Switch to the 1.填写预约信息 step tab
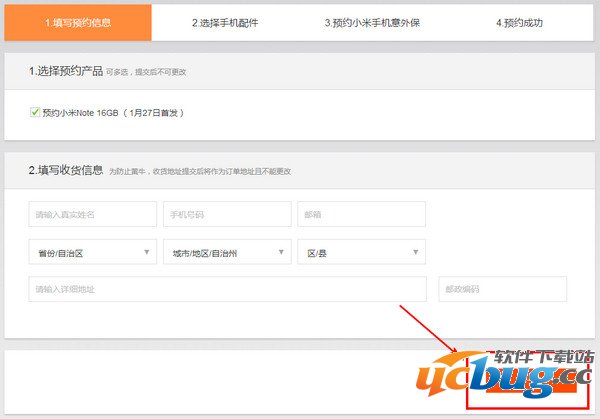The image size is (600, 419). pos(77,22)
